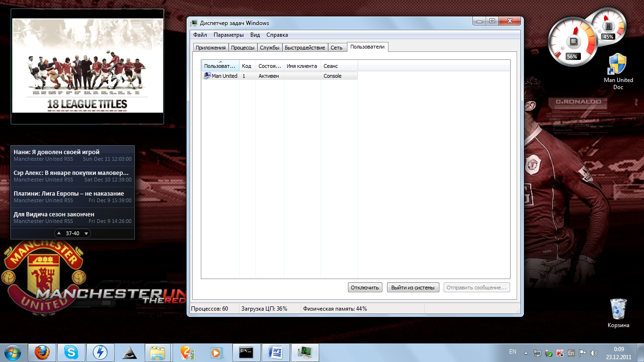Click the Выйти из системы button
This screenshot has height=362, width=644.
[413, 288]
